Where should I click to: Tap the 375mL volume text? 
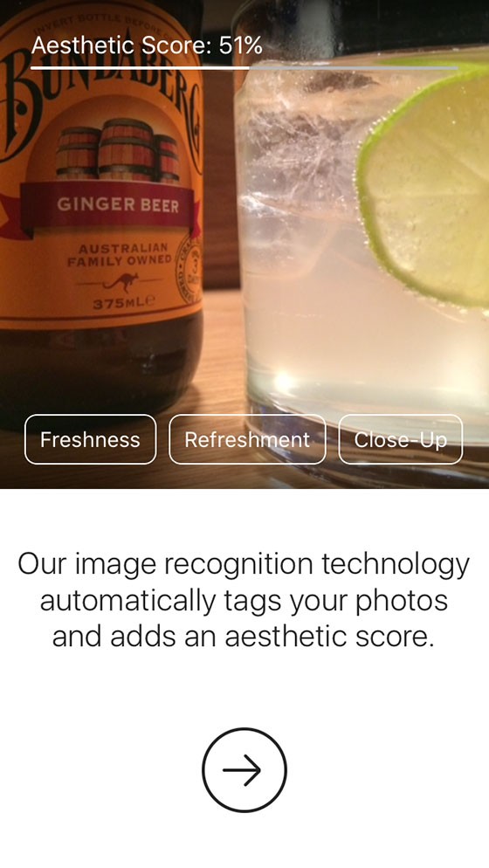[124, 303]
